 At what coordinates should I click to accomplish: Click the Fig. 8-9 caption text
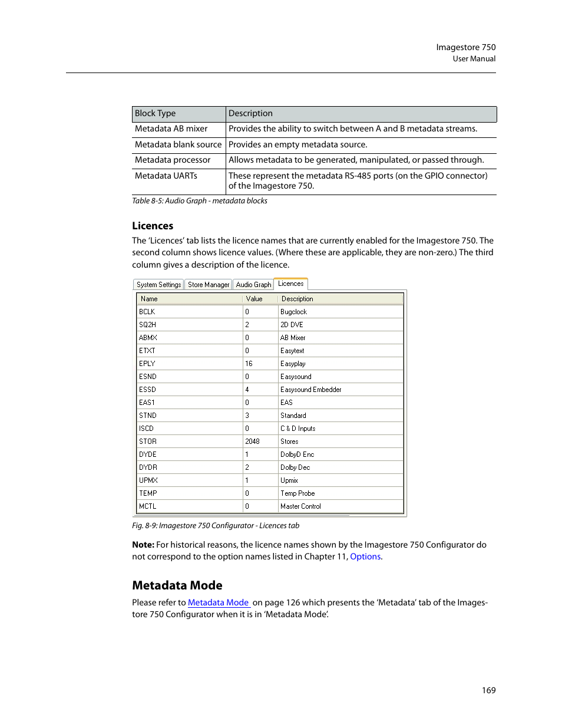click(x=216, y=526)
